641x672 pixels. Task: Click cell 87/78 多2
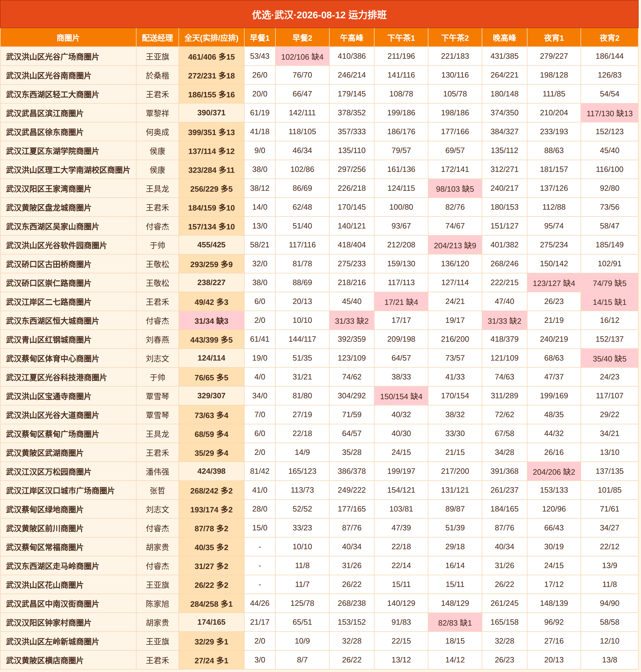(211, 528)
